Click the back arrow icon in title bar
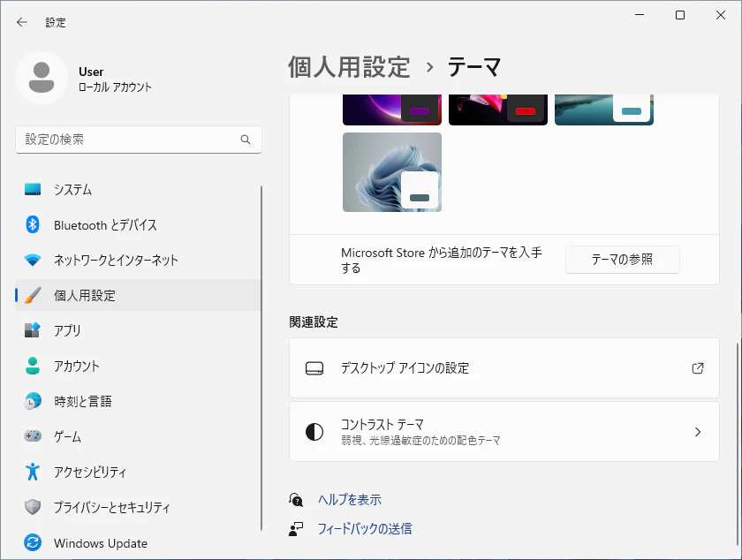 coord(22,22)
